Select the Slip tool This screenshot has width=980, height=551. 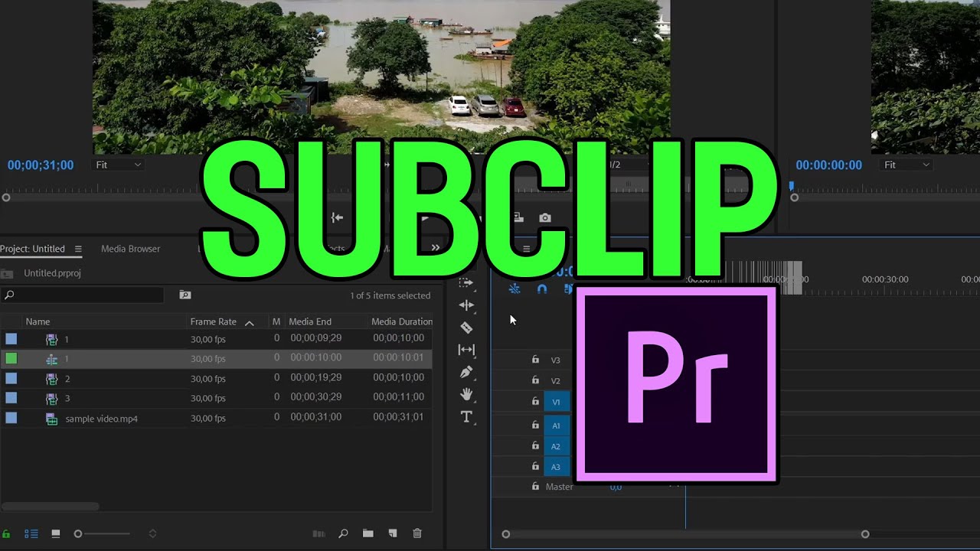466,350
